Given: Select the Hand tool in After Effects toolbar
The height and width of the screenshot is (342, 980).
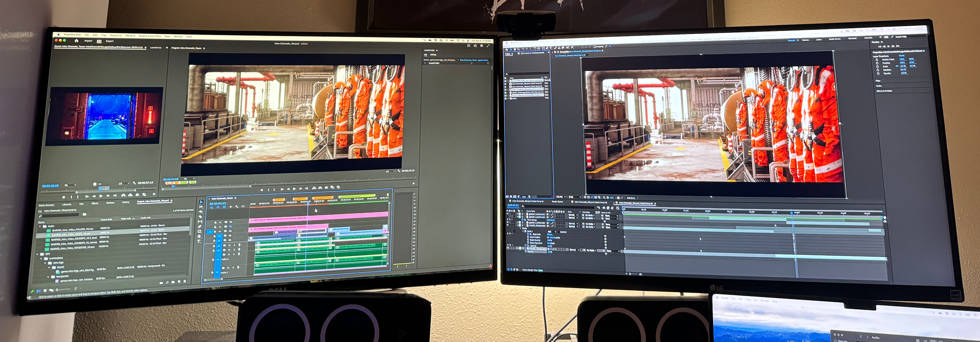Looking at the screenshot, I should click(515, 49).
